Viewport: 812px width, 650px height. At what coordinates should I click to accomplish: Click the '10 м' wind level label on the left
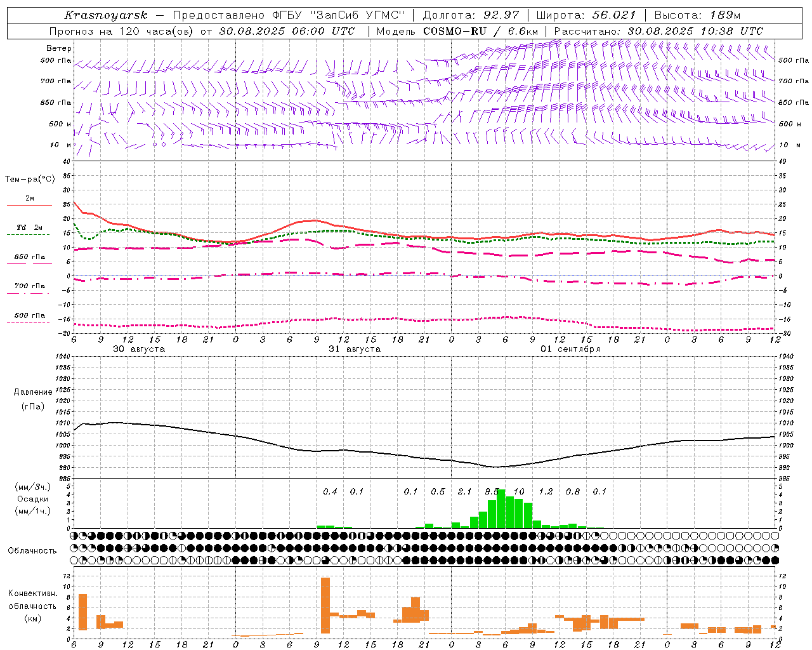(61, 145)
